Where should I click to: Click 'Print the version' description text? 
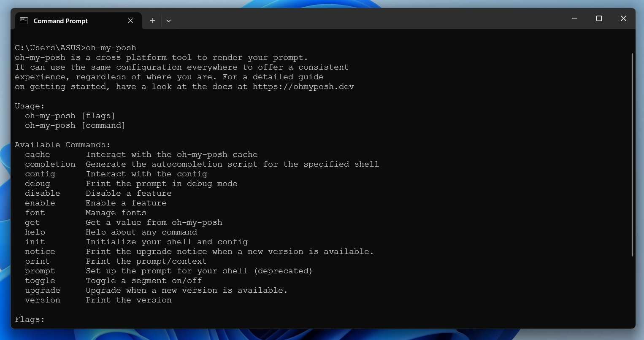coord(129,300)
